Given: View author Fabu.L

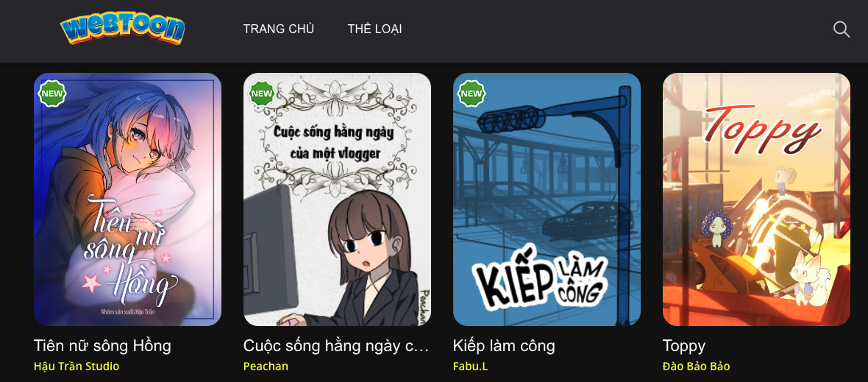Looking at the screenshot, I should [471, 367].
